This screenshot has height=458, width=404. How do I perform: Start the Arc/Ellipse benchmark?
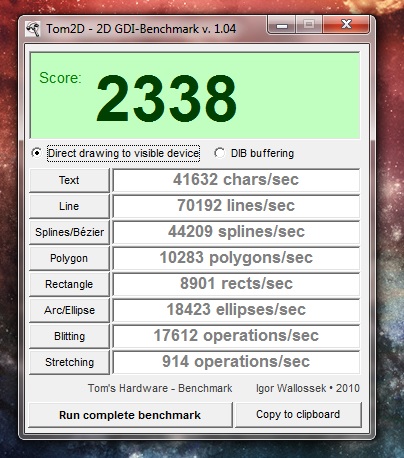(x=69, y=310)
